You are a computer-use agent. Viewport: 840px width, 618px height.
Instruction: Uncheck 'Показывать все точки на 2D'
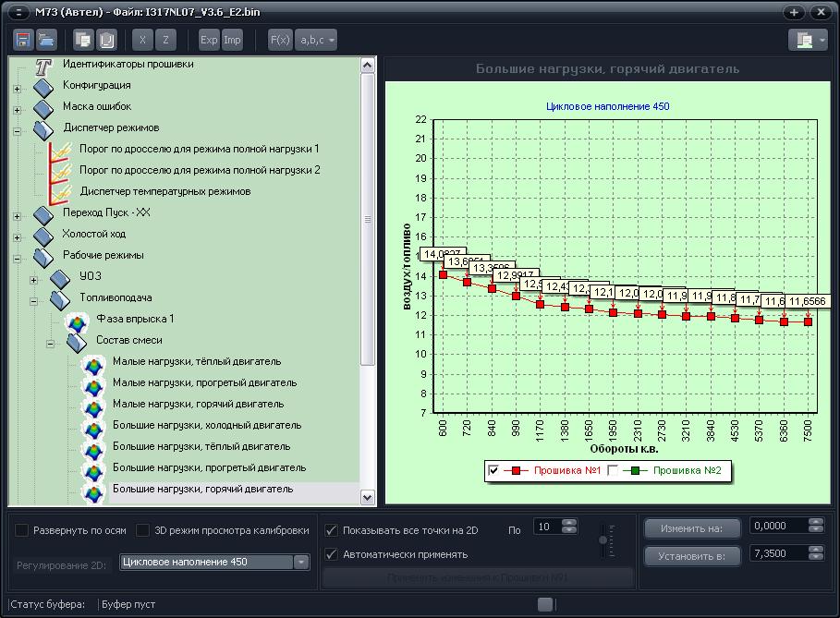point(332,530)
